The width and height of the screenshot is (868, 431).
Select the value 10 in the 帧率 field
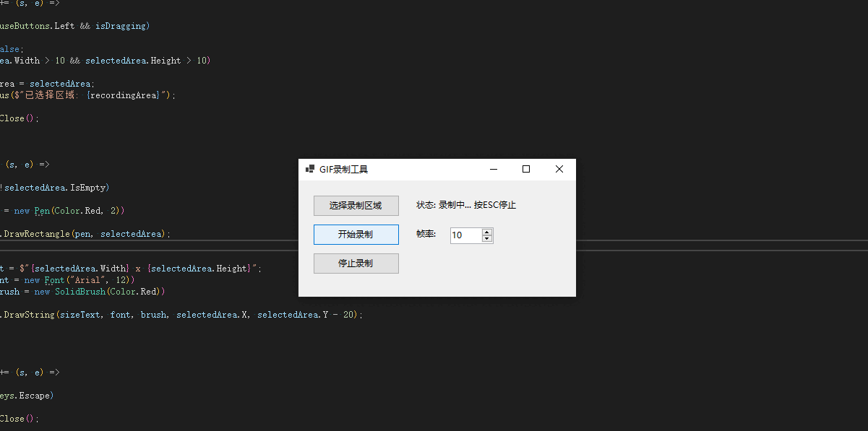[x=463, y=235]
